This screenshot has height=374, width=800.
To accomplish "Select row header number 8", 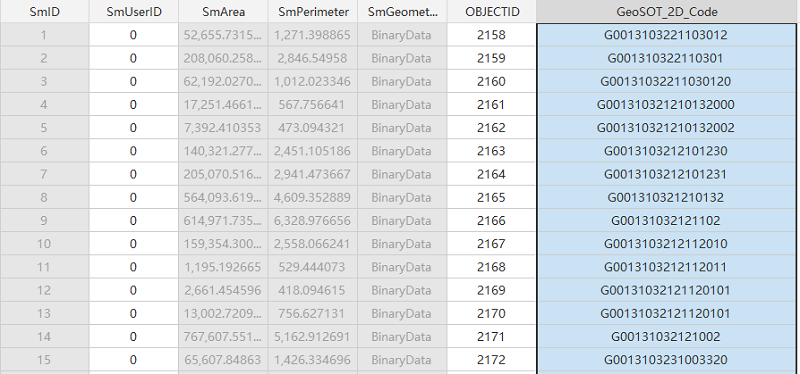I will 44,197.
